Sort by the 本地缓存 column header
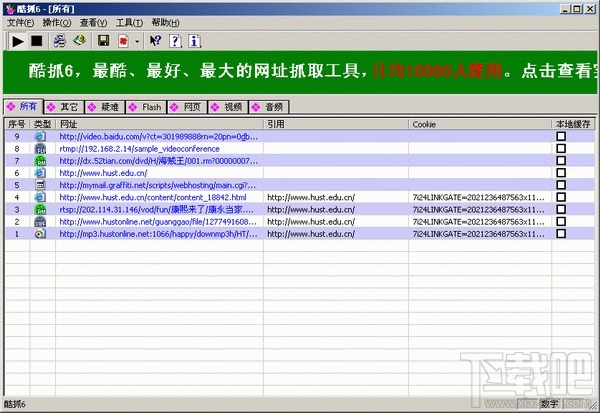The image size is (600, 413). (573, 124)
